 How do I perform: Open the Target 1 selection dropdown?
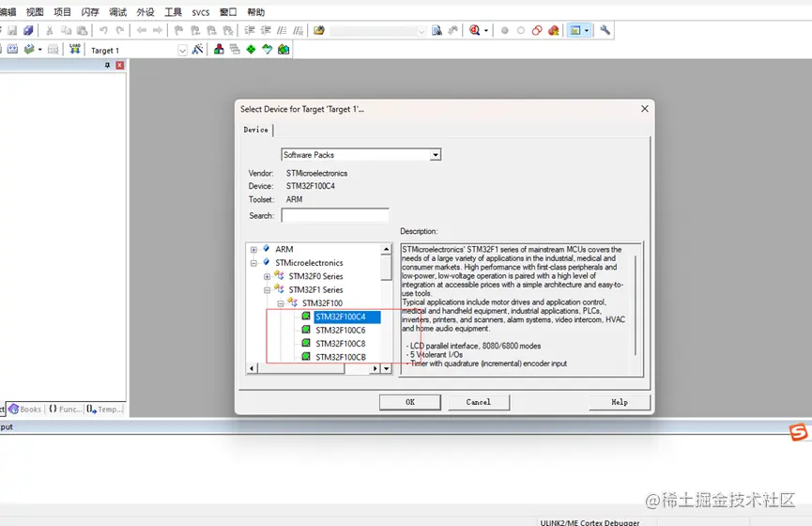[x=182, y=51]
